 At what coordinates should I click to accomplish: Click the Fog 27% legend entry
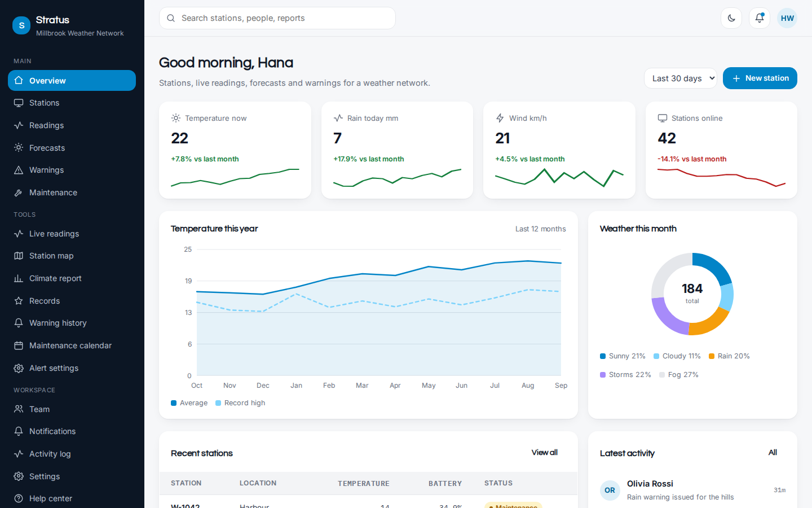tap(679, 375)
